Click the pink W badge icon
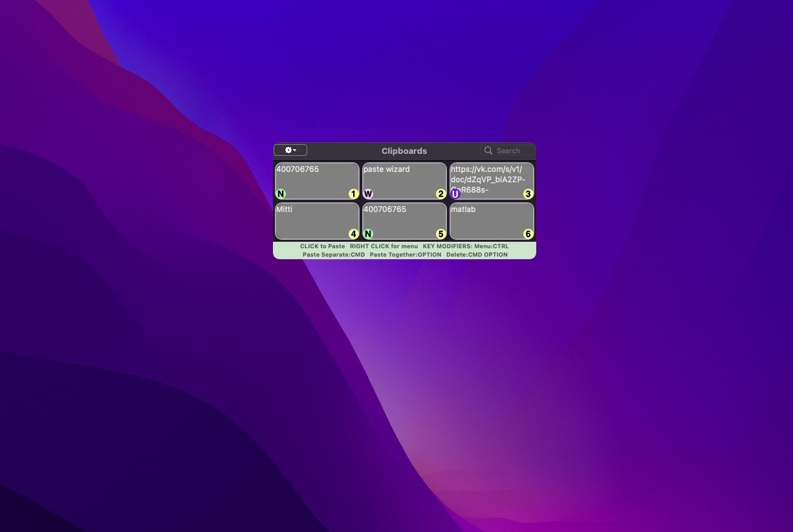Viewport: 793px width, 532px height. [x=368, y=194]
